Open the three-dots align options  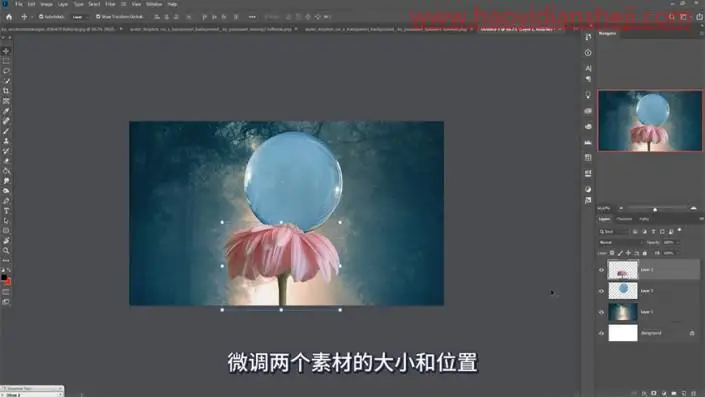(252, 17)
